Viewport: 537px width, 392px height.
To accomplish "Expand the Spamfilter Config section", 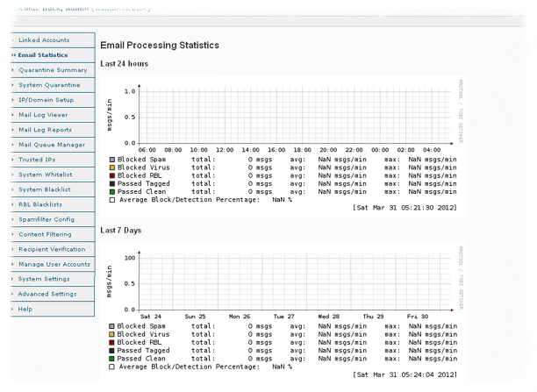I will click(46, 219).
